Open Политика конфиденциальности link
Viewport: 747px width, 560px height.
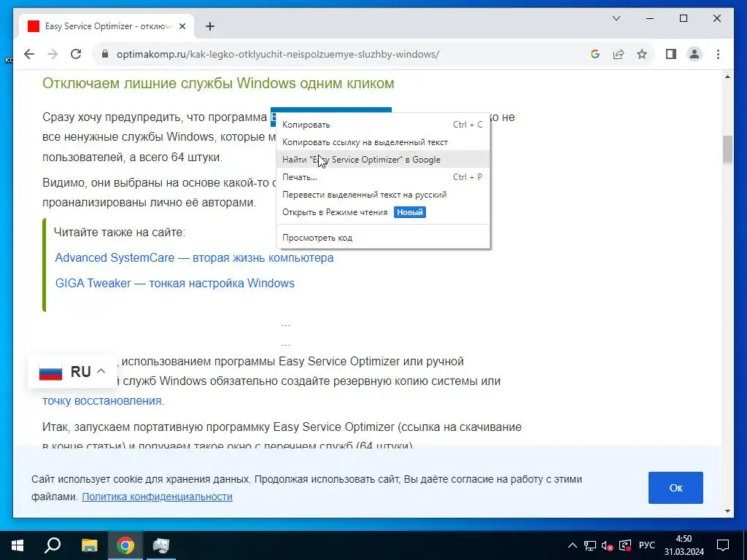158,497
